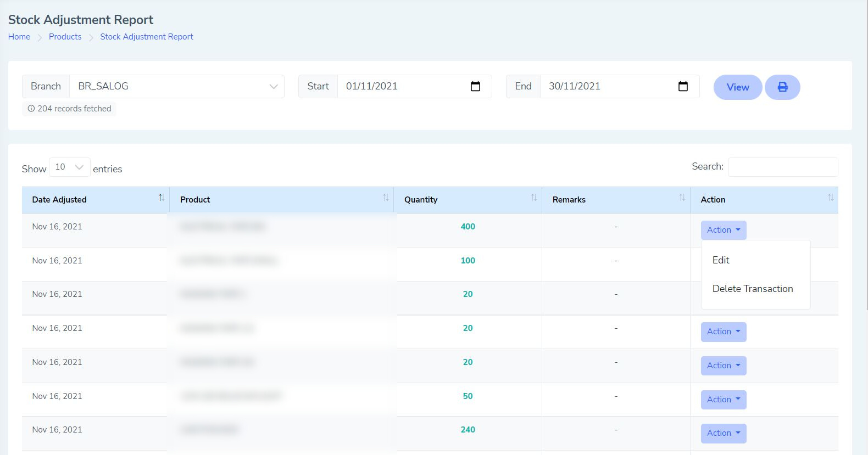Screen dimensions: 868x455
Task: Open Action dropdown for quantity 240 row
Action: [724, 433]
